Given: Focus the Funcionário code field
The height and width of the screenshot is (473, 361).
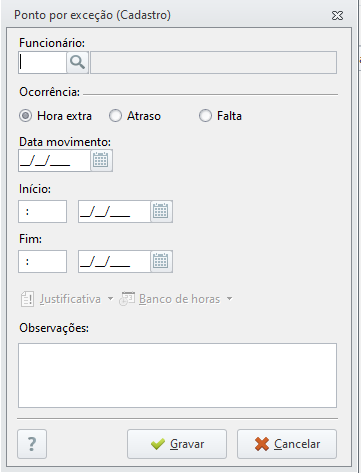Looking at the screenshot, I should pos(43,62).
